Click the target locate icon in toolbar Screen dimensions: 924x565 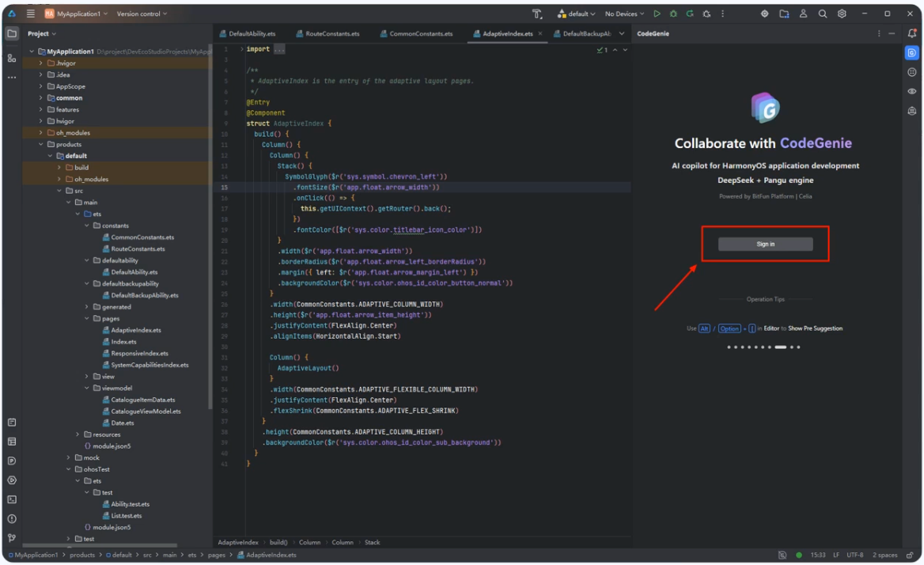click(764, 13)
